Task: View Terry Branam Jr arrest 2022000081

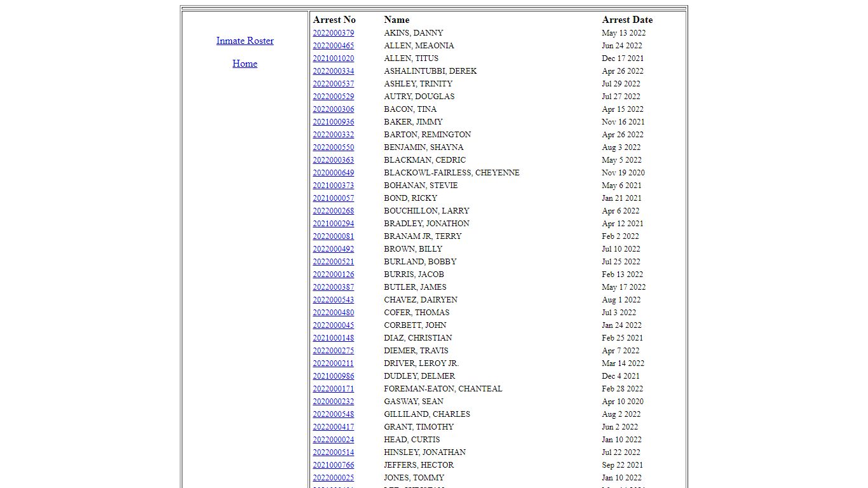Action: tap(333, 236)
